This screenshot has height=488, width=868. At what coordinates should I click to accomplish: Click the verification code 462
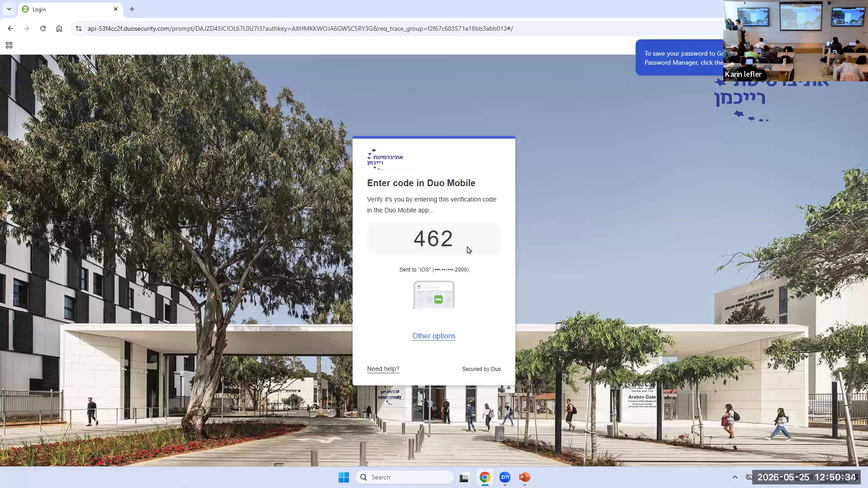coord(434,239)
